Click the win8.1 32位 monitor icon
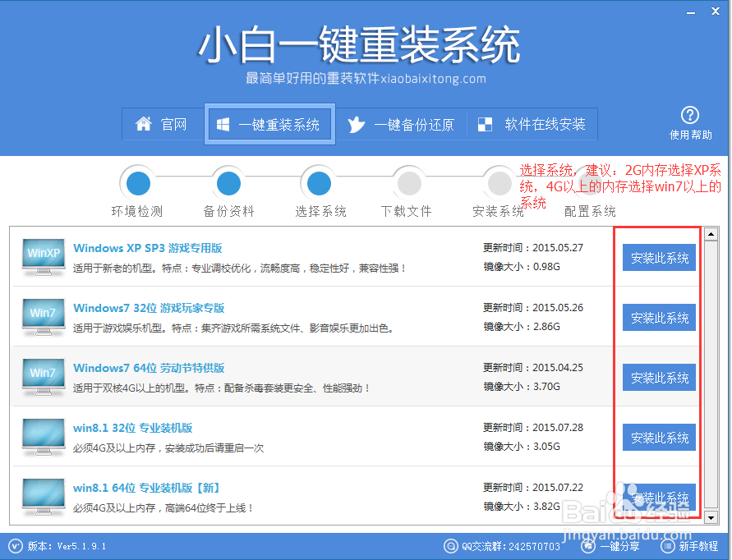The image size is (732, 560). click(44, 438)
